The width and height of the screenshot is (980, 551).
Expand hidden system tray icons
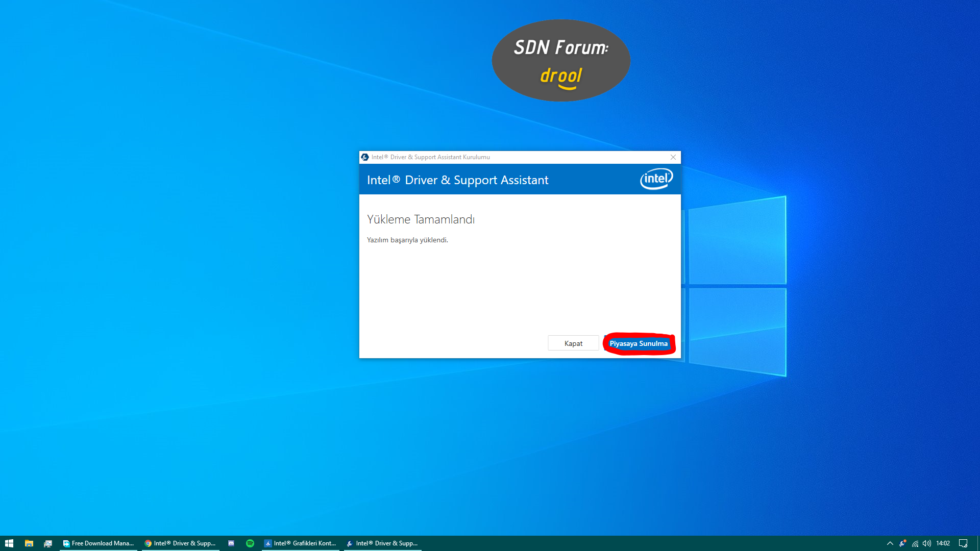pyautogui.click(x=890, y=543)
